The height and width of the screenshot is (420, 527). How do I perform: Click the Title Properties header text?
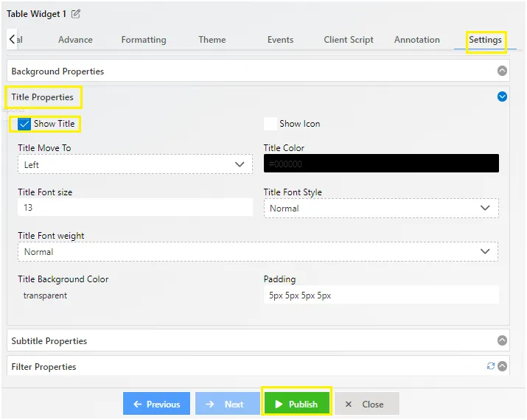(42, 97)
